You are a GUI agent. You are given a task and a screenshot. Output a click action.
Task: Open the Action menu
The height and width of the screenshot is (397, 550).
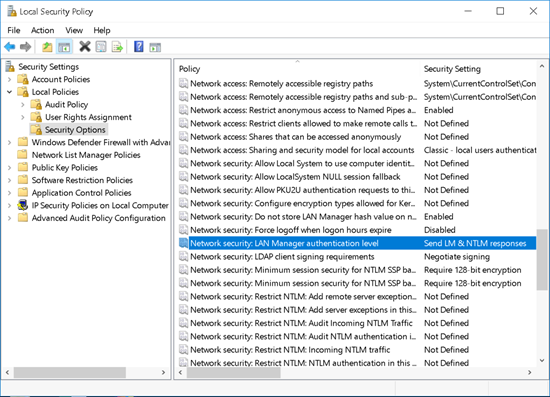(42, 31)
